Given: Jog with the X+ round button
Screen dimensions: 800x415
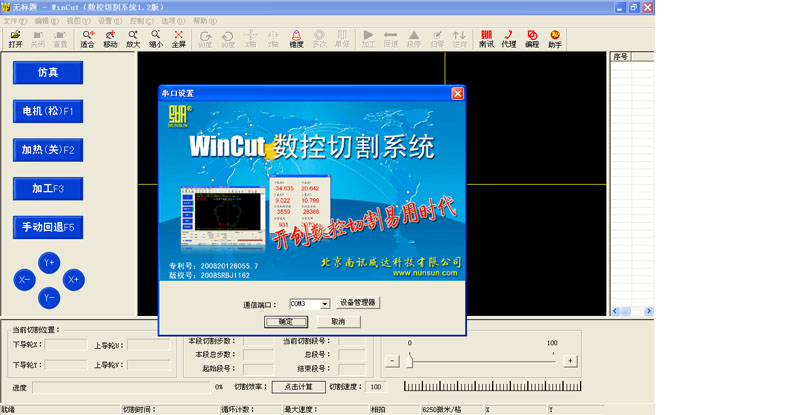Looking at the screenshot, I should tap(73, 280).
